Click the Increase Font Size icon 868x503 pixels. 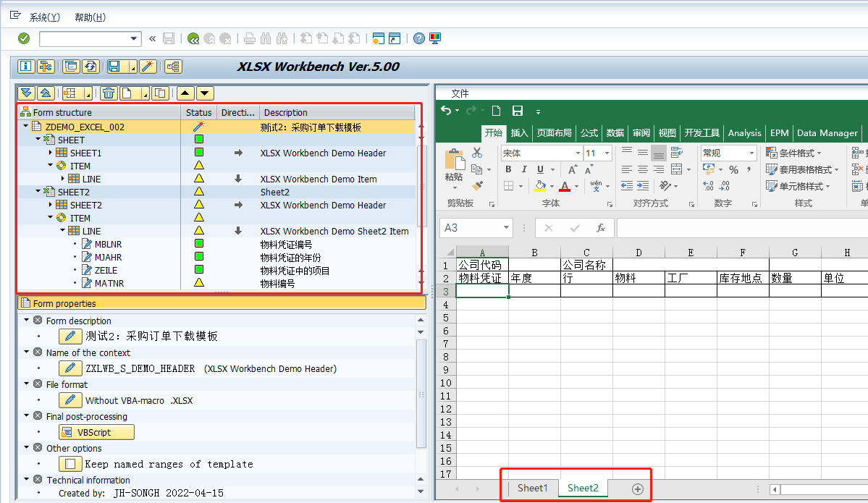click(573, 170)
